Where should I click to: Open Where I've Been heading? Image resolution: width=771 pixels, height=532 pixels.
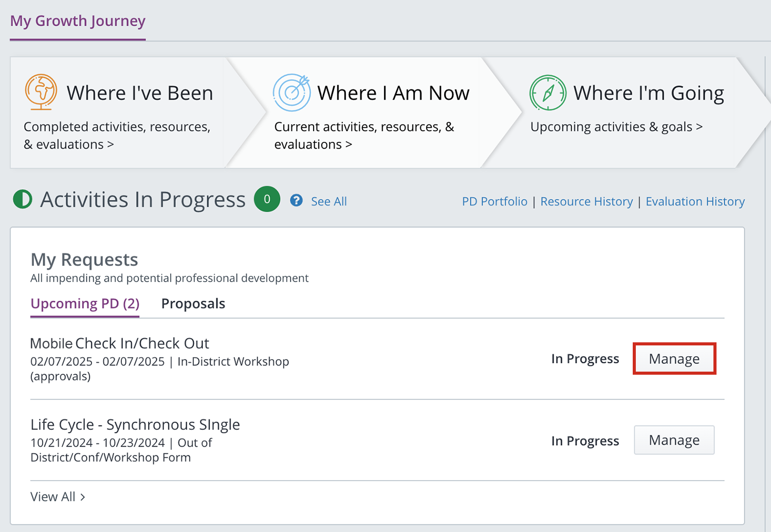point(140,93)
